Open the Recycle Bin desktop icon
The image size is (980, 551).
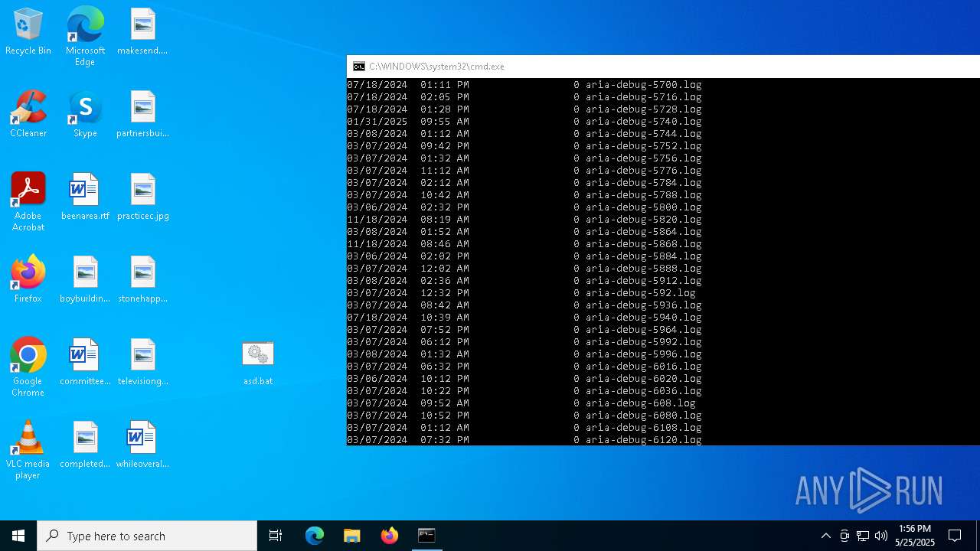[x=28, y=32]
